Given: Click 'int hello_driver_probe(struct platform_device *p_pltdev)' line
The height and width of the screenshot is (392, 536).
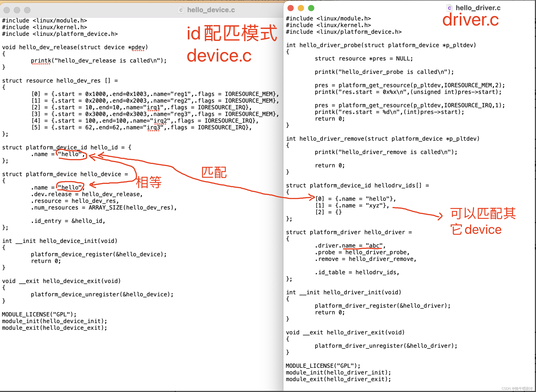Looking at the screenshot, I should pyautogui.click(x=381, y=45).
